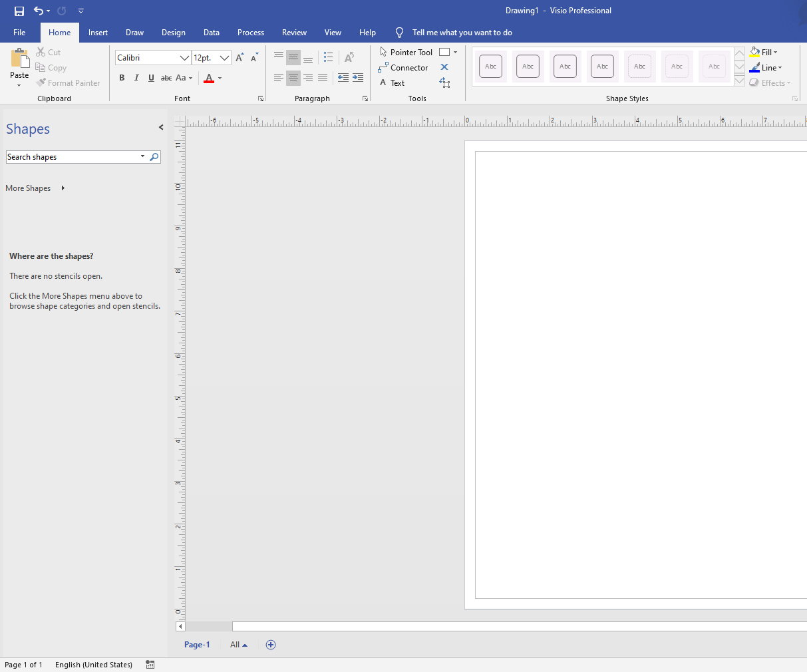Open the Insert ribbon tab
The height and width of the screenshot is (672, 807).
point(98,32)
